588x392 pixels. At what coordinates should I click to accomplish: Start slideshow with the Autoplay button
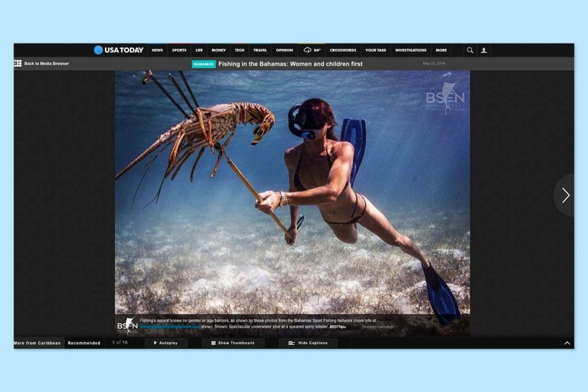(166, 343)
